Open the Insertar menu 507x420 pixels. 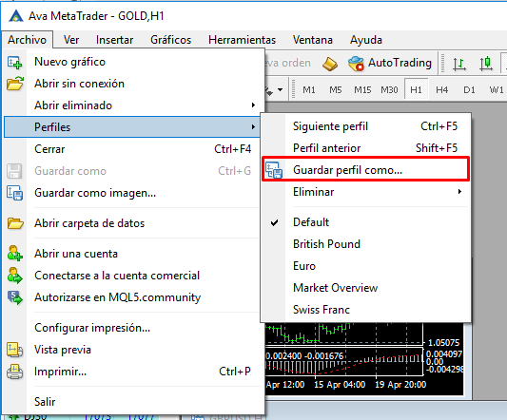point(114,40)
